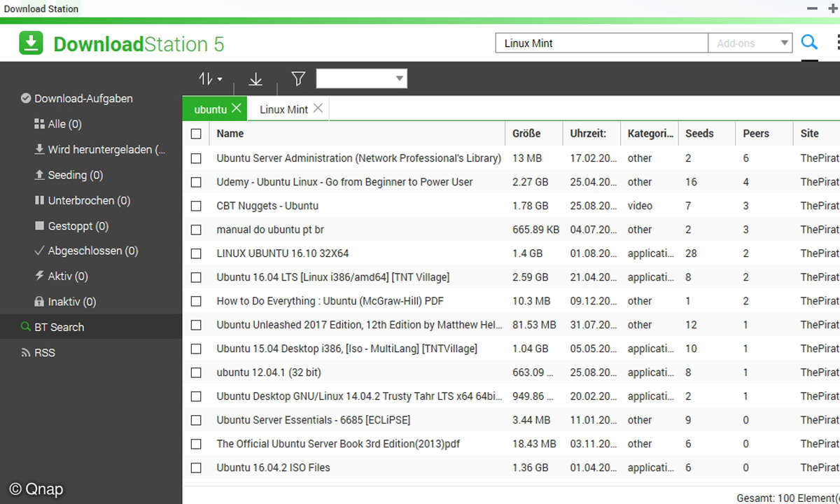
Task: Open RSS in the sidebar
Action: [x=38, y=353]
